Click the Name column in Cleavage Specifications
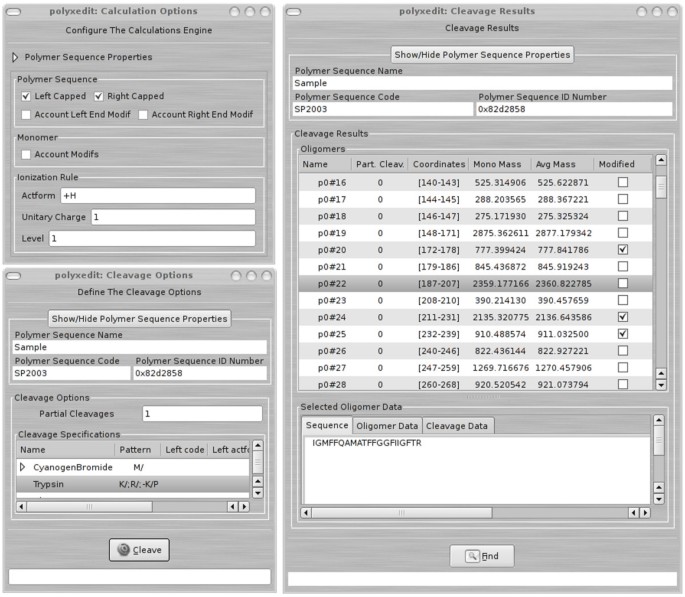The image size is (685, 597). tap(66, 450)
